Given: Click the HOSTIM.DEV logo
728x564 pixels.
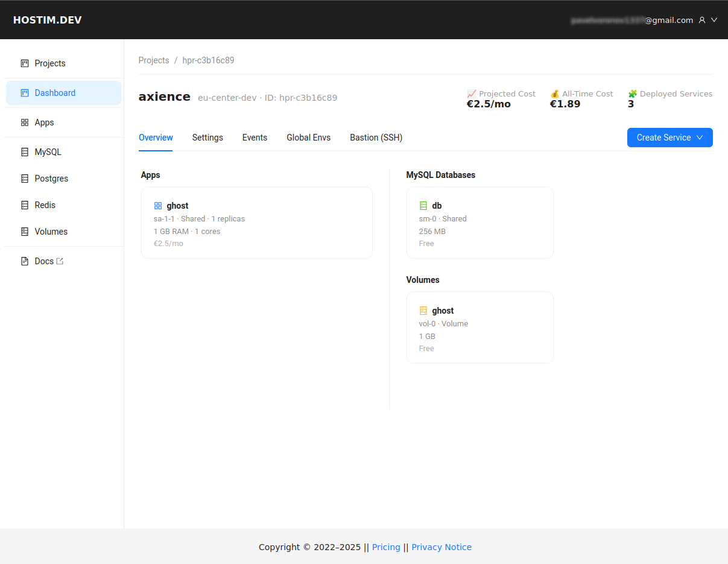Looking at the screenshot, I should point(48,19).
